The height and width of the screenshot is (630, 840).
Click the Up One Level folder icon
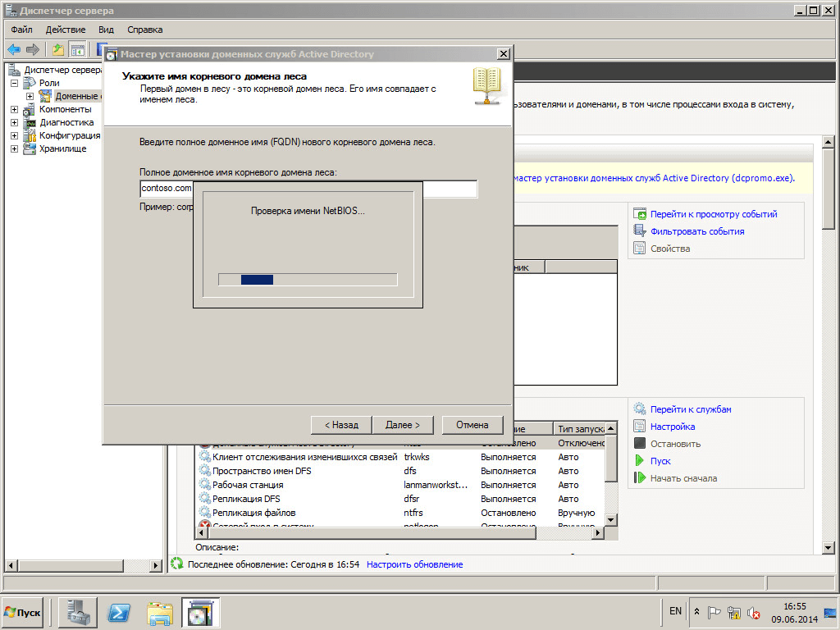point(58,49)
